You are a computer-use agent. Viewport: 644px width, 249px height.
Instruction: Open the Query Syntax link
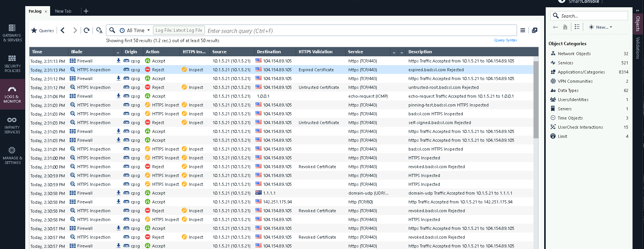point(505,40)
